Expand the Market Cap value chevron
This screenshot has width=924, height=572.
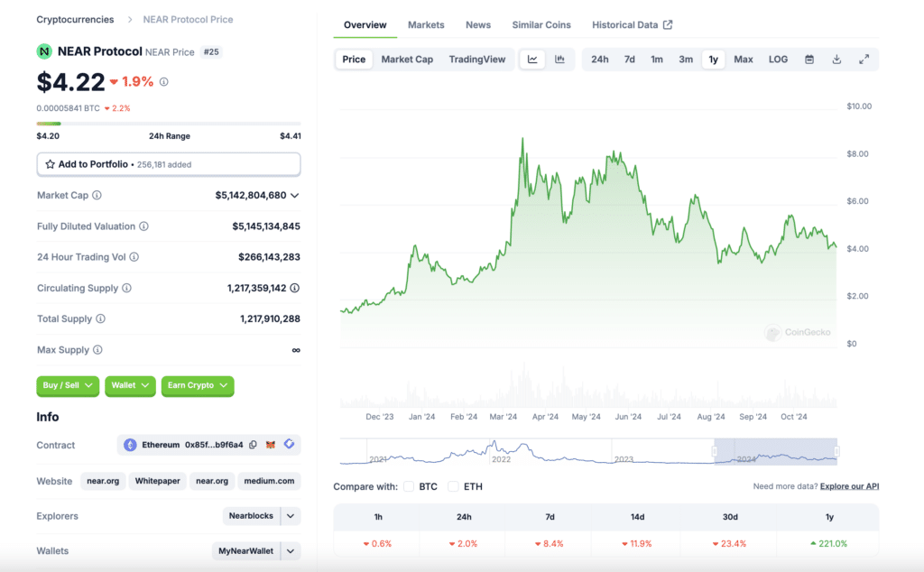(295, 195)
